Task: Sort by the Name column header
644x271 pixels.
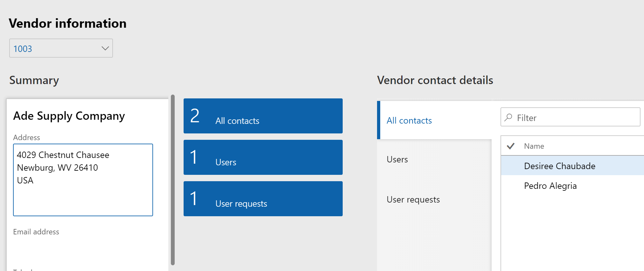Action: 534,146
